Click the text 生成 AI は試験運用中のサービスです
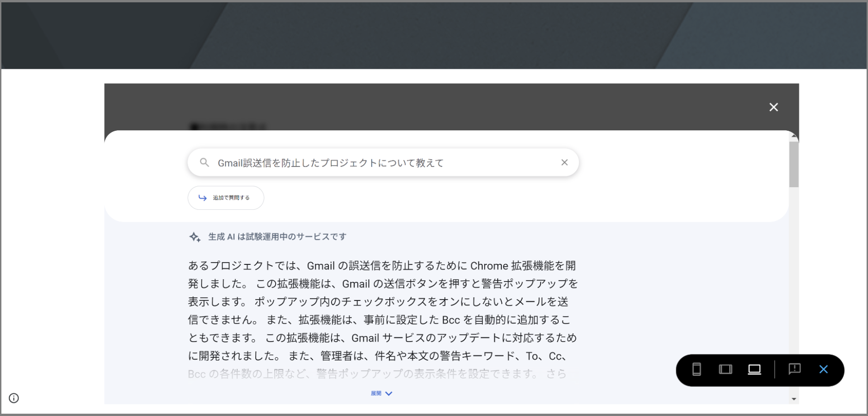Viewport: 868px width, 416px height. [277, 237]
